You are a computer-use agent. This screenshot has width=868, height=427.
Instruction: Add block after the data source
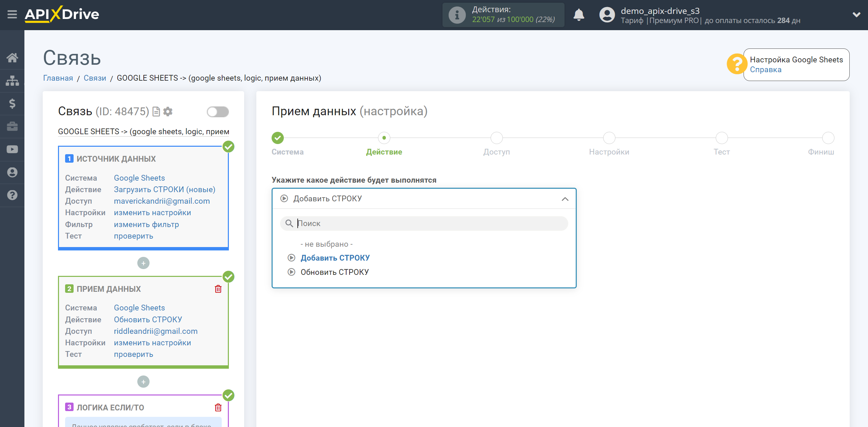point(143,263)
